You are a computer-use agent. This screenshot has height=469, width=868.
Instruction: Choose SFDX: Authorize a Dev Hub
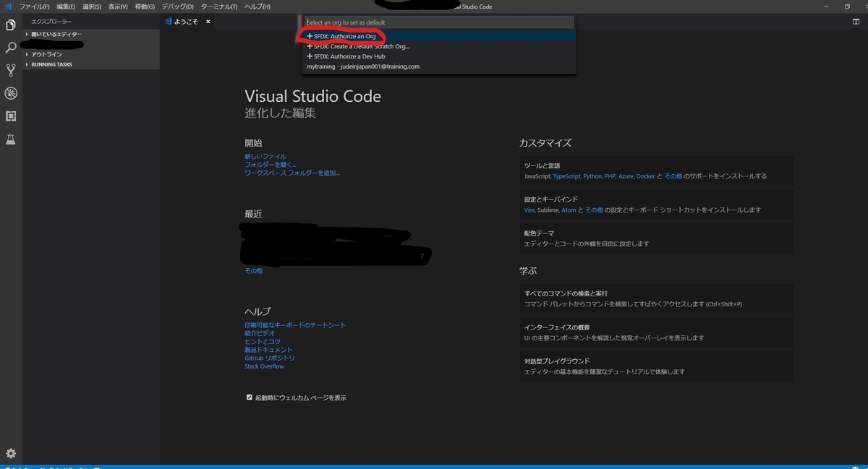(439, 56)
